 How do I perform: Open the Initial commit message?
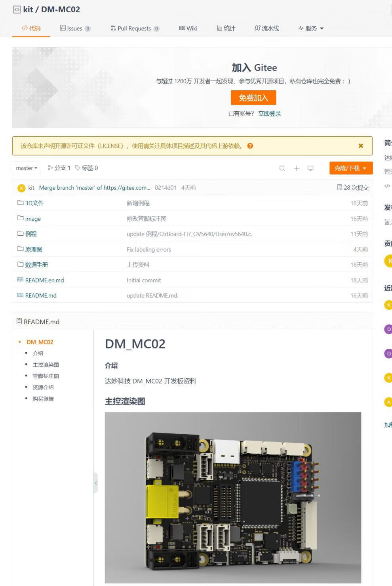point(144,280)
